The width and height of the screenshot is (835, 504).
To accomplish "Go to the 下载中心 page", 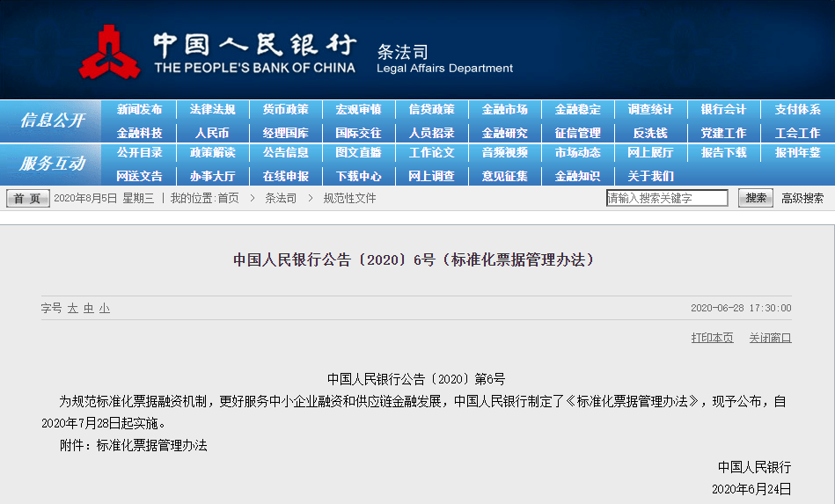I will click(358, 176).
